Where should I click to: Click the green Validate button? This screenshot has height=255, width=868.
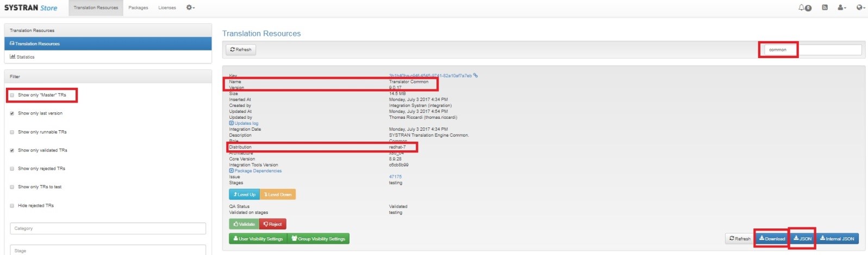(244, 224)
